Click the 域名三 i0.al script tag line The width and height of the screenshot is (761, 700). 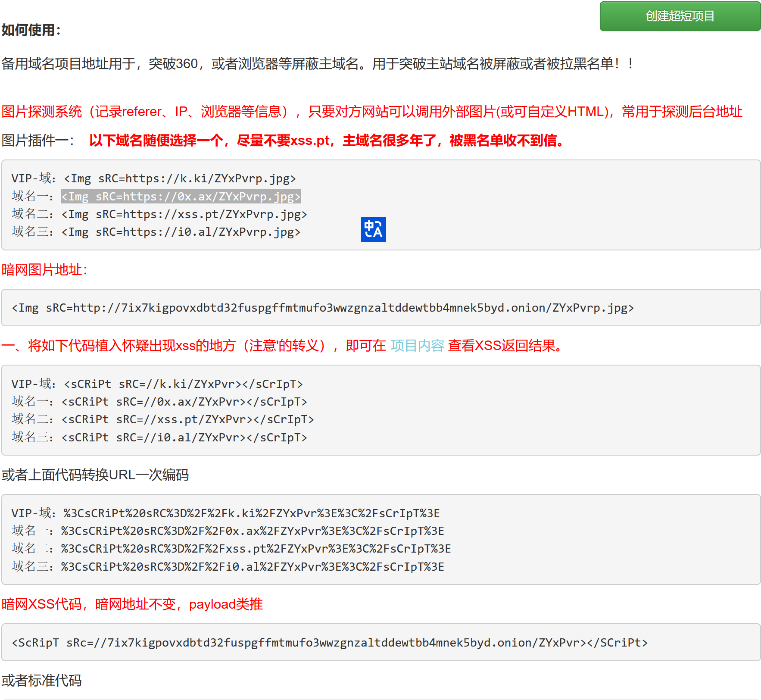[159, 437]
